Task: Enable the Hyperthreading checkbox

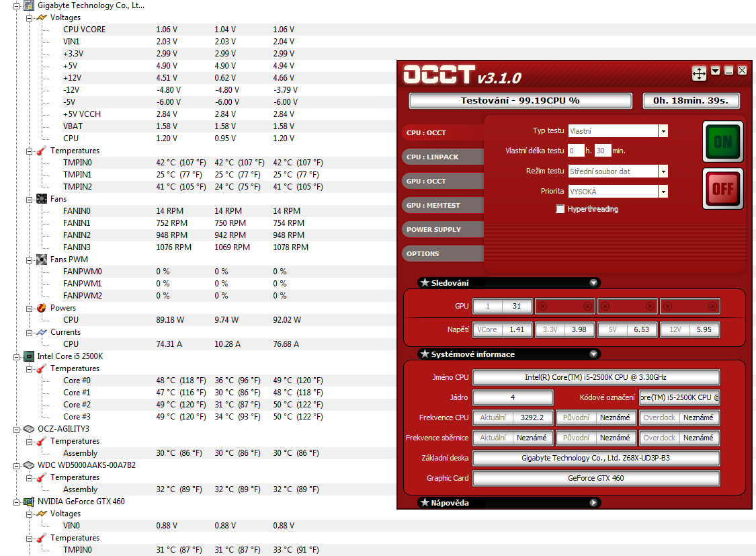Action: tap(560, 209)
